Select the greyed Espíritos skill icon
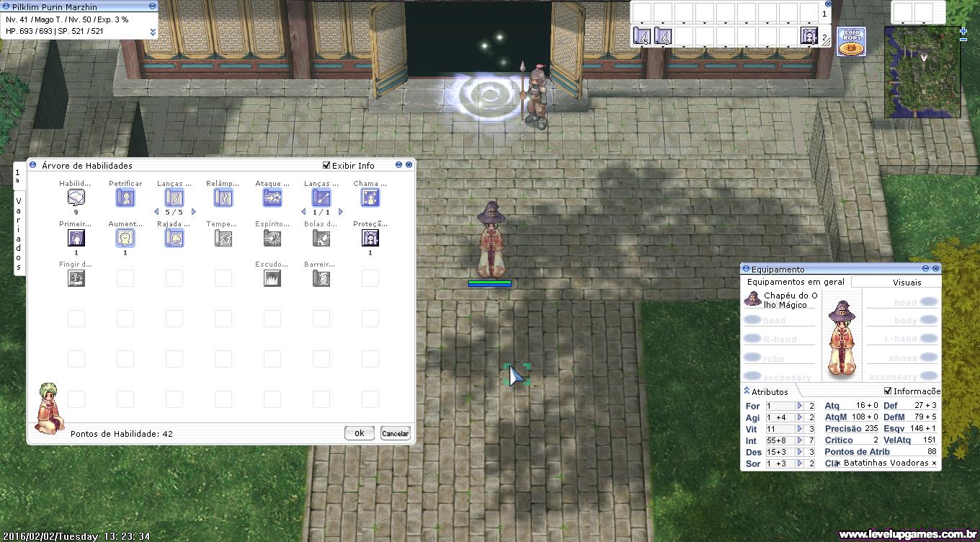 point(272,239)
